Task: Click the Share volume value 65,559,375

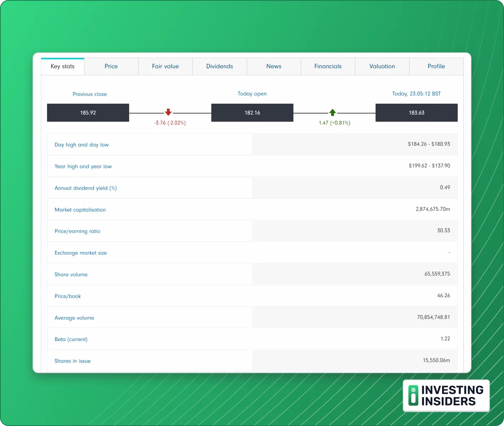Action: (437, 274)
